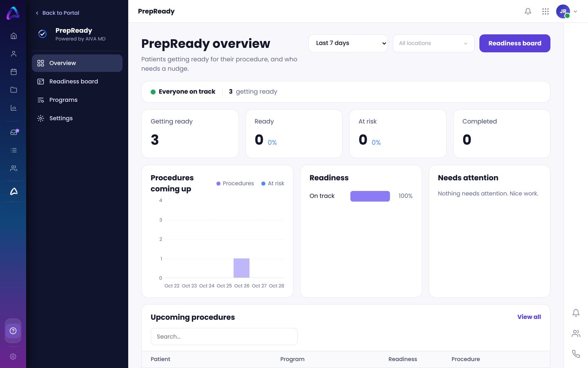588x368 pixels.
Task: Select Settings in the PrepReady sidebar
Action: [77, 118]
